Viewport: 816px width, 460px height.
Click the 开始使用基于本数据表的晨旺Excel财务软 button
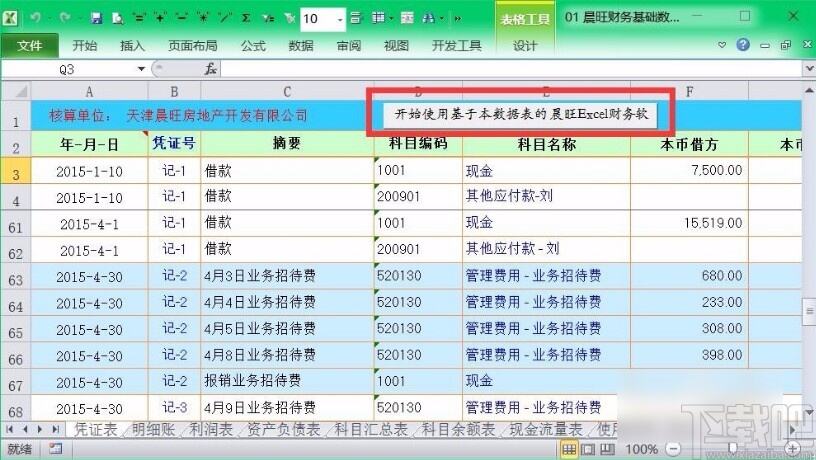520,114
